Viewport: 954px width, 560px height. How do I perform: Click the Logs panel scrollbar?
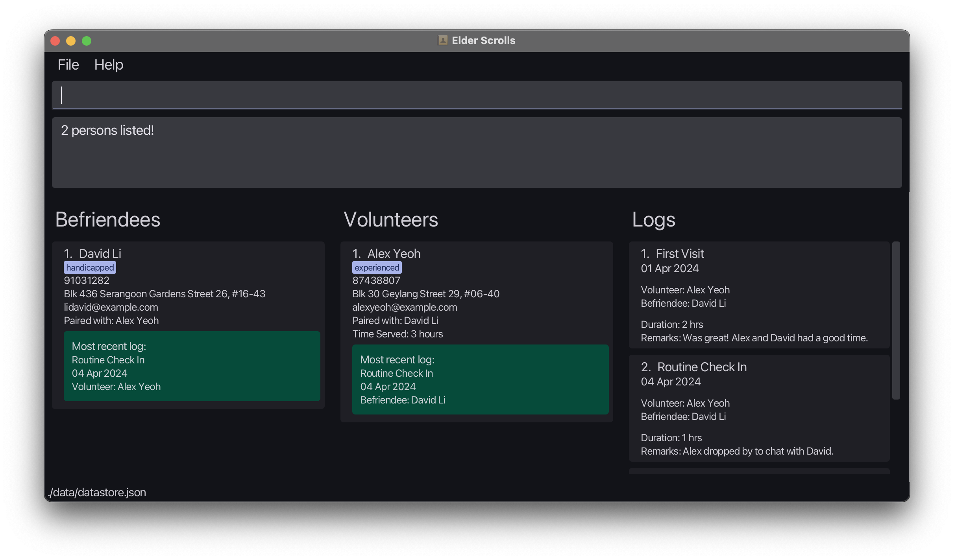tap(896, 321)
